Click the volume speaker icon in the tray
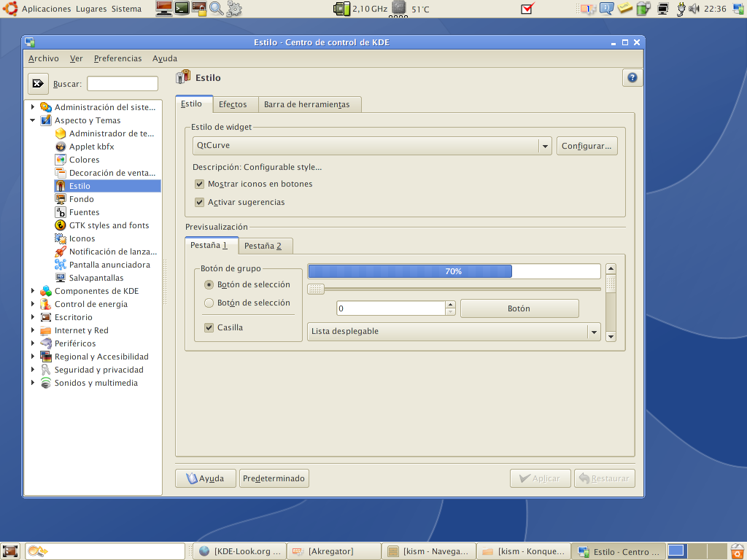The image size is (747, 560). tap(694, 9)
